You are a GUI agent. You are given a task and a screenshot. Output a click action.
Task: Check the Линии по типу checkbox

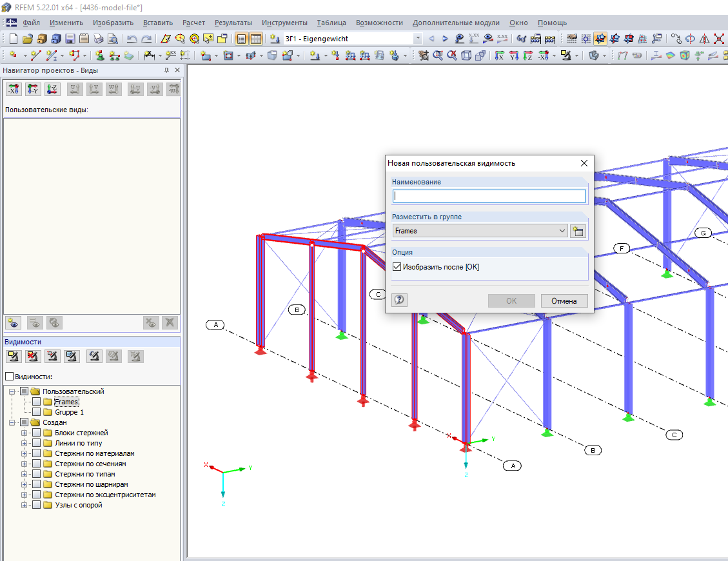(36, 443)
